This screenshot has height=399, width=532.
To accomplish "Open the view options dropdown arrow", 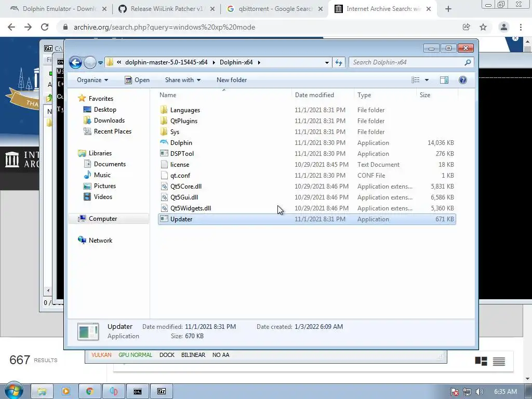I will (x=427, y=80).
